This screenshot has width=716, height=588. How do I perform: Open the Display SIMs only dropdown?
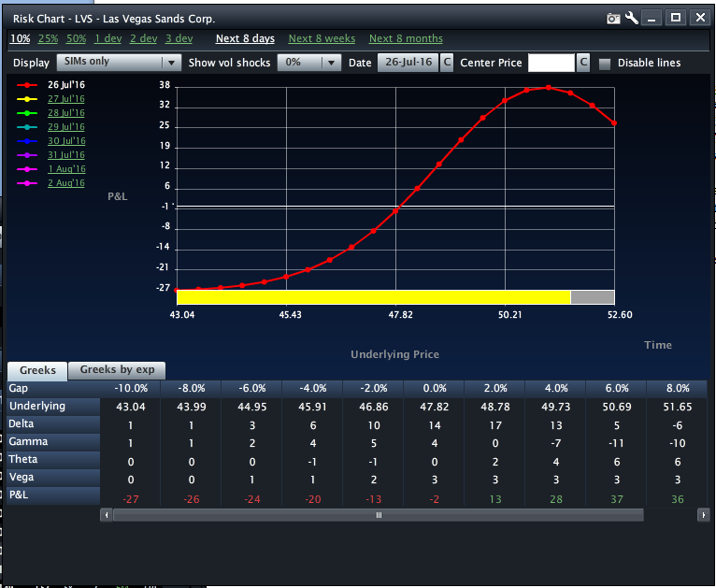coord(119,63)
